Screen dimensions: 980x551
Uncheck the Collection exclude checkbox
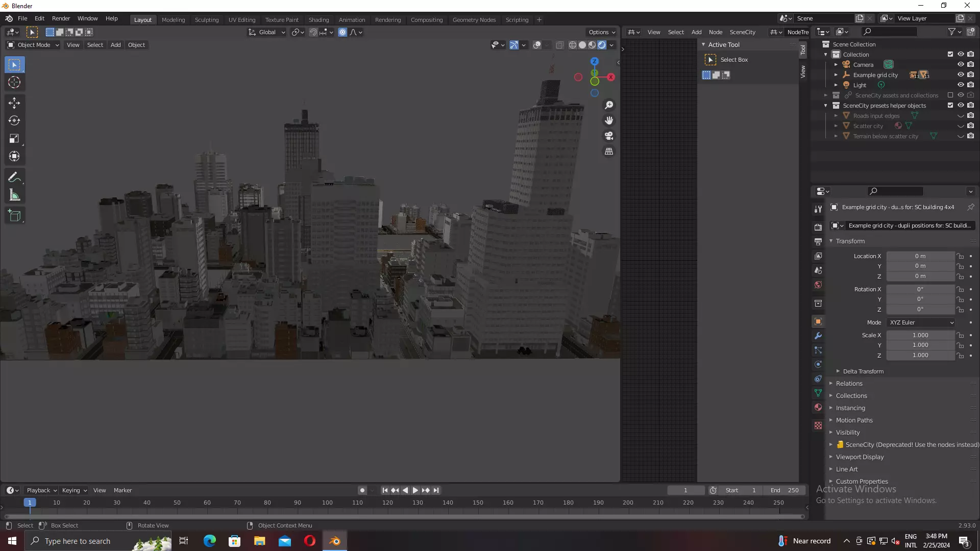point(950,54)
